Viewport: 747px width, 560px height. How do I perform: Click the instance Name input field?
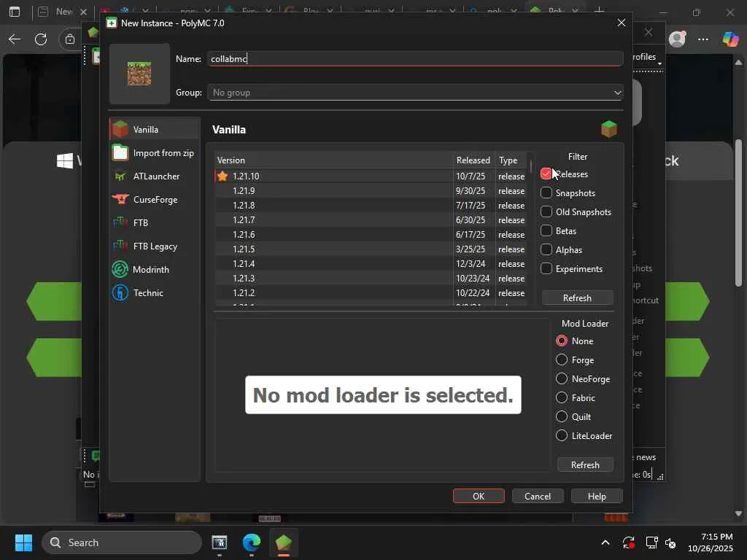tap(415, 58)
